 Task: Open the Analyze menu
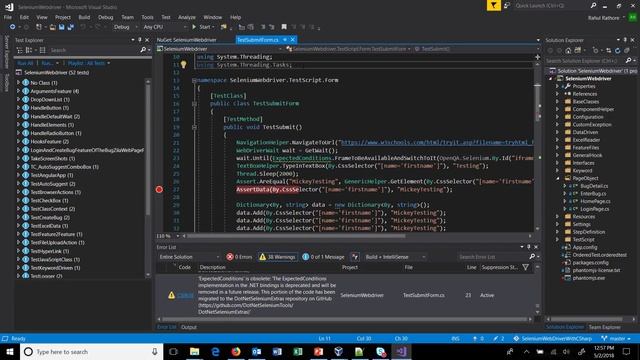click(187, 17)
